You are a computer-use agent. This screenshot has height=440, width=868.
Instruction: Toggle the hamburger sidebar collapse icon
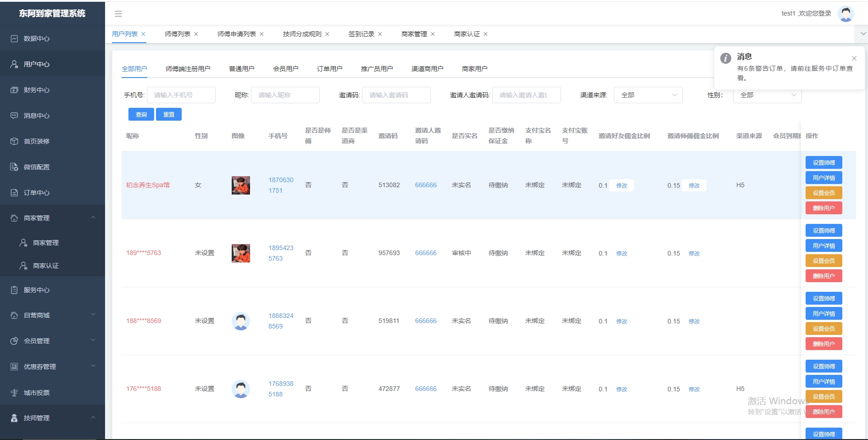pyautogui.click(x=118, y=14)
